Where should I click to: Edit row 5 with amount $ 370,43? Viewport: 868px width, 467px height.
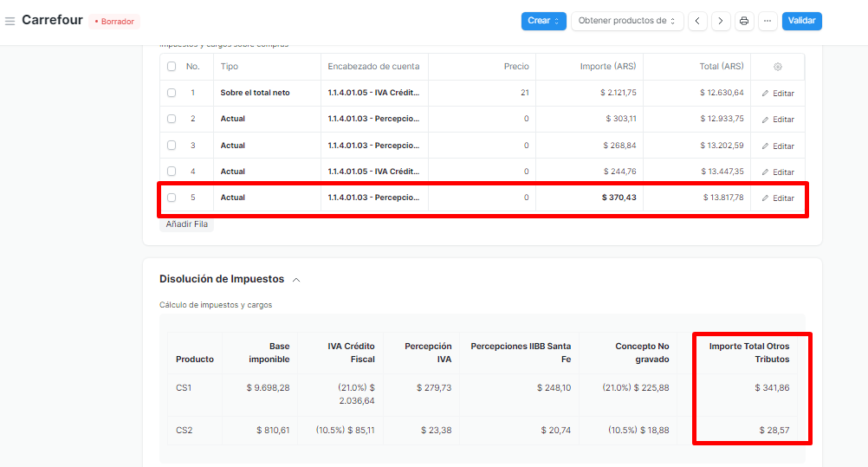(x=778, y=198)
